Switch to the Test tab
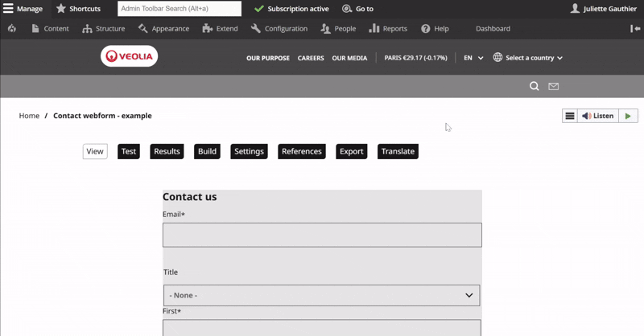Viewport: 644px width, 336px height. pyautogui.click(x=129, y=151)
